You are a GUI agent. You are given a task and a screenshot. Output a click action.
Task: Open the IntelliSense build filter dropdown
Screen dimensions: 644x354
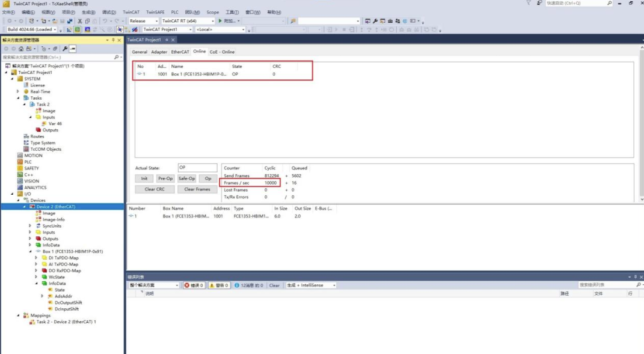(334, 285)
